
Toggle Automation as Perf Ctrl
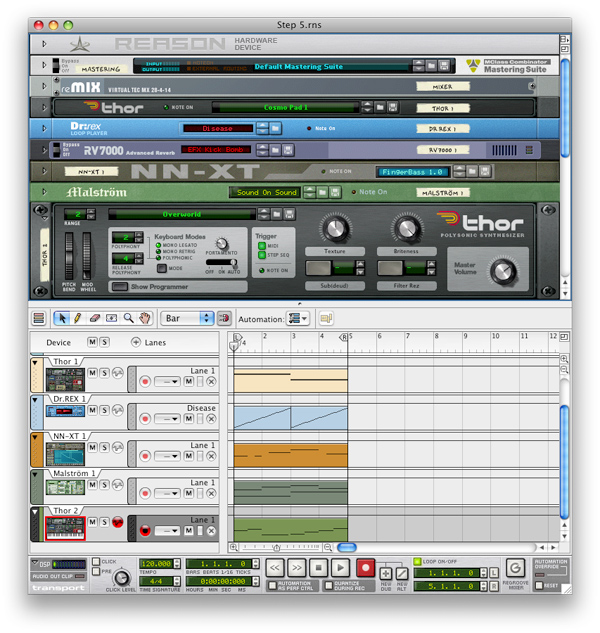273,585
